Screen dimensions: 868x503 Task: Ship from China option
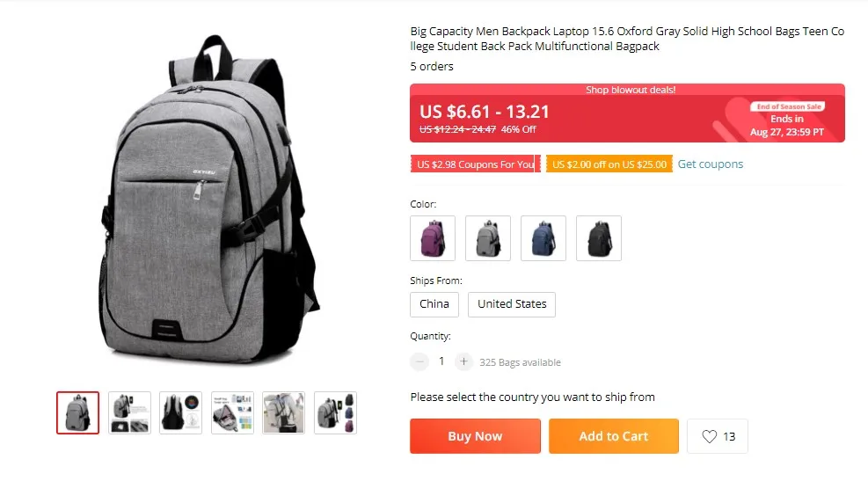coord(434,304)
